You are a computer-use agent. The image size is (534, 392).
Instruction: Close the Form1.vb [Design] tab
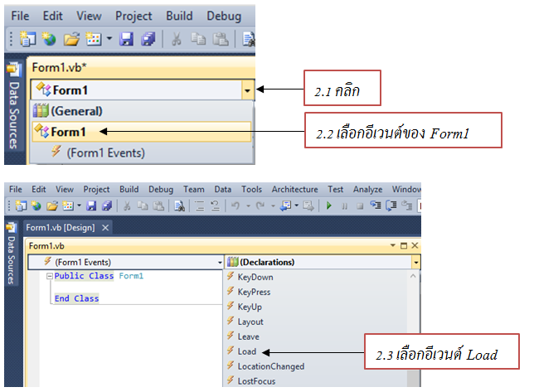(x=105, y=228)
